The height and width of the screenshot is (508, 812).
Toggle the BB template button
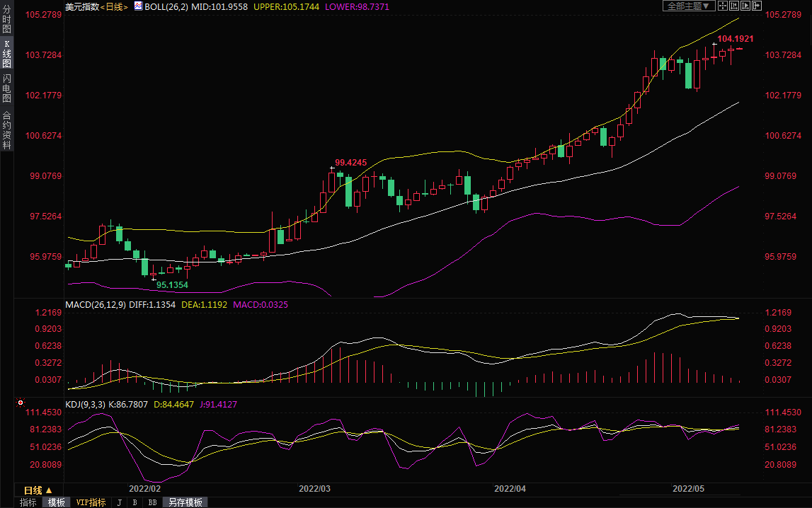point(152,502)
